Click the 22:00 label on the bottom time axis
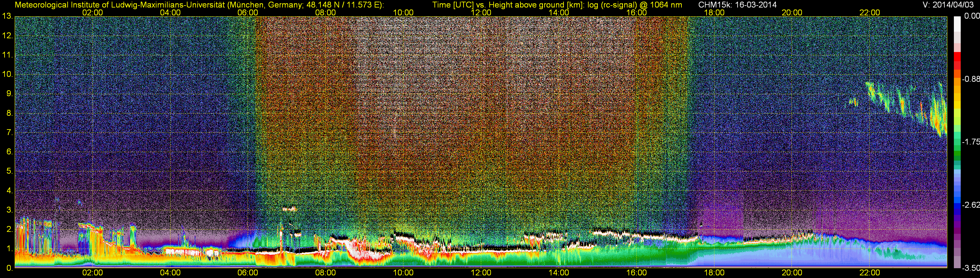This screenshot has width=980, height=278. coord(870,273)
